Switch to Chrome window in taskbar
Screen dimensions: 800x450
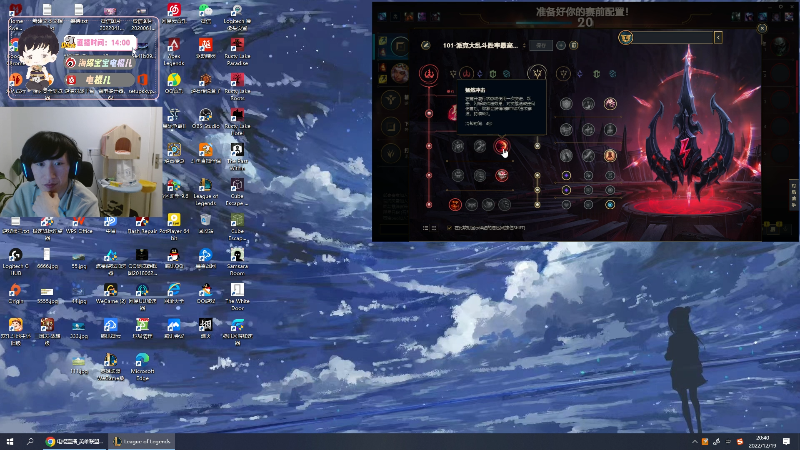coord(74,441)
